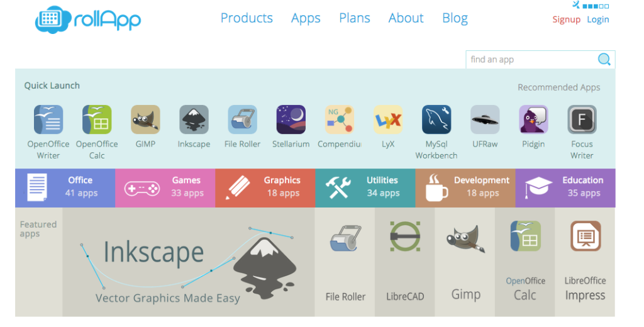Open MySql Workbench icon

[x=436, y=119]
